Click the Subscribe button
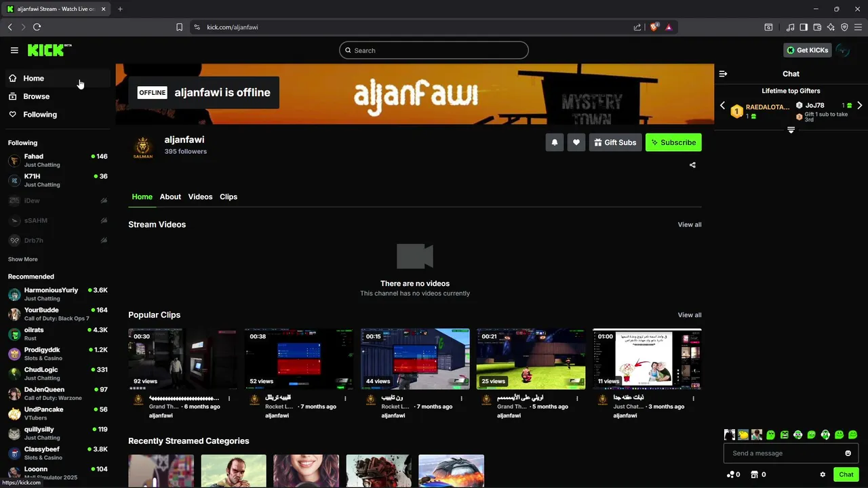This screenshot has height=488, width=868. pos(673,142)
